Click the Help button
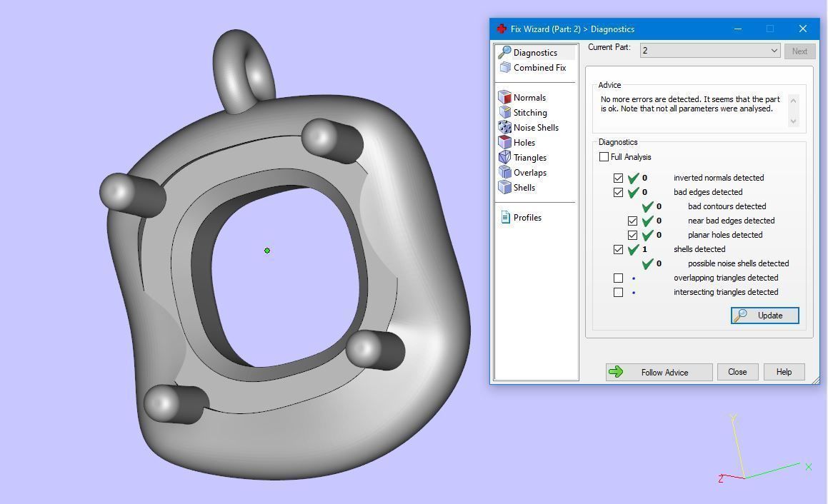The image size is (828, 504). pos(784,372)
